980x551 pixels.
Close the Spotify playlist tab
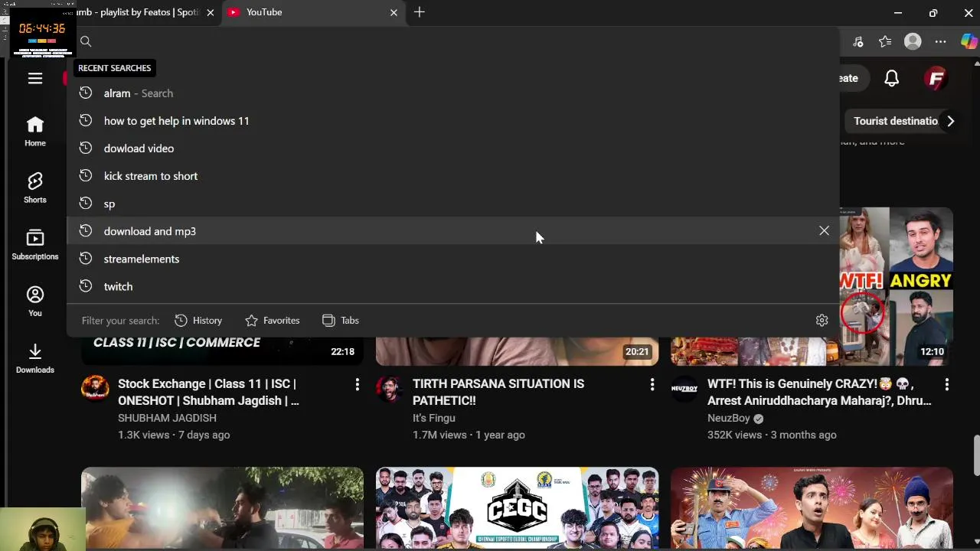point(211,12)
